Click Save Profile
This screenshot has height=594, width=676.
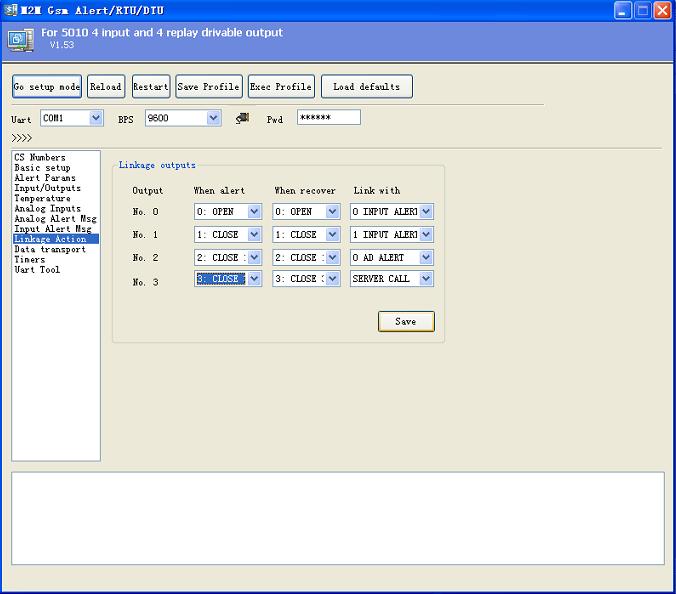coord(209,87)
